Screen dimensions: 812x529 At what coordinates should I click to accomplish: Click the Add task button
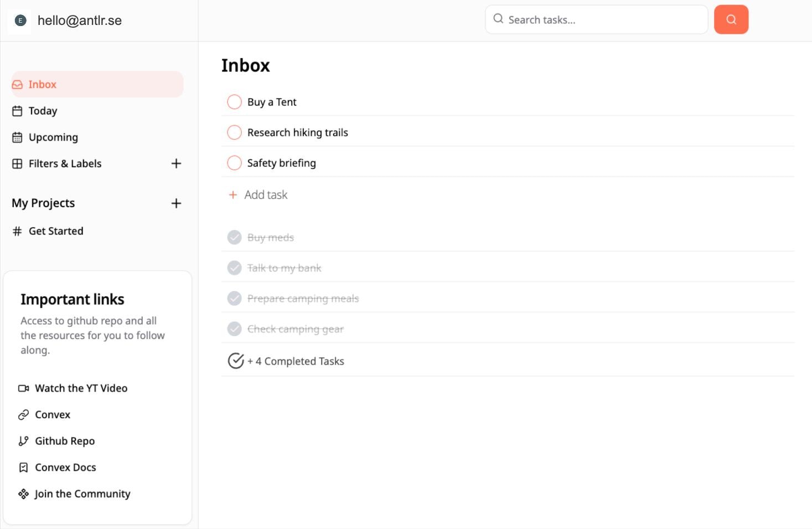tap(258, 195)
